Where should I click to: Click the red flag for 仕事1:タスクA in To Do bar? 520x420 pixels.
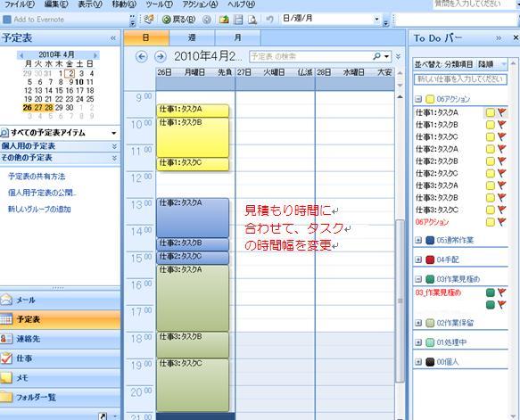tap(502, 112)
